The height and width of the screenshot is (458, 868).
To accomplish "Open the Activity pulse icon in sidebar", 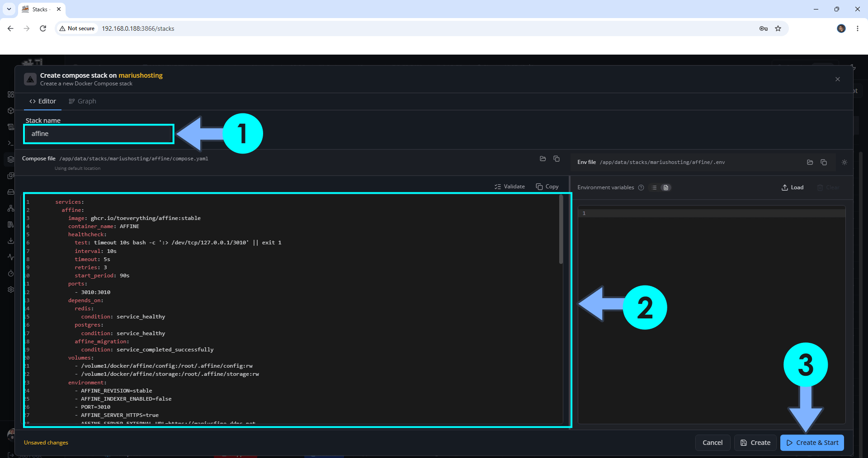I will point(11,257).
